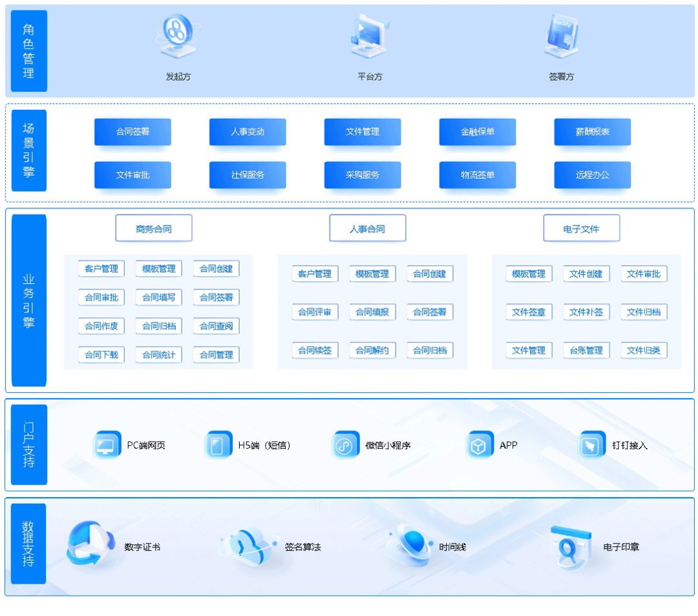
Task: Click the 文件归档 tag
Action: click(x=644, y=312)
